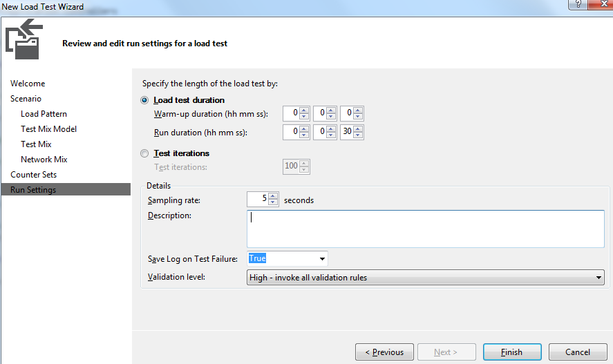Image resolution: width=613 pixels, height=364 pixels.
Task: Expand the Validation level dropdown
Action: [598, 278]
